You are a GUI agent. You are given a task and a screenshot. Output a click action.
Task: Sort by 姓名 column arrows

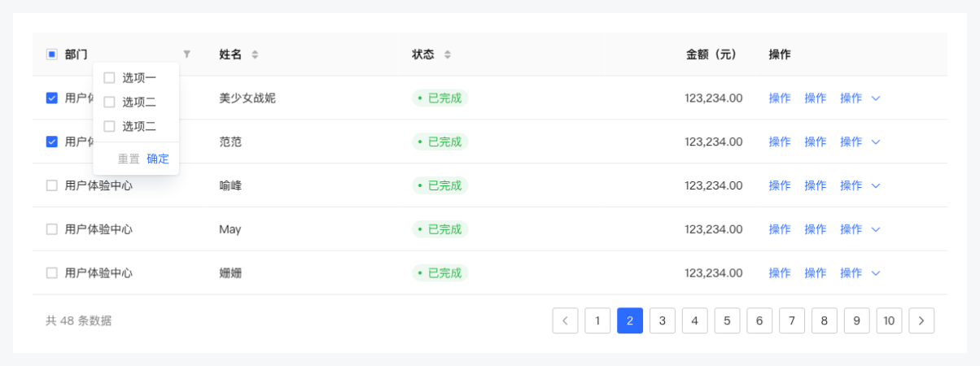pyautogui.click(x=255, y=54)
